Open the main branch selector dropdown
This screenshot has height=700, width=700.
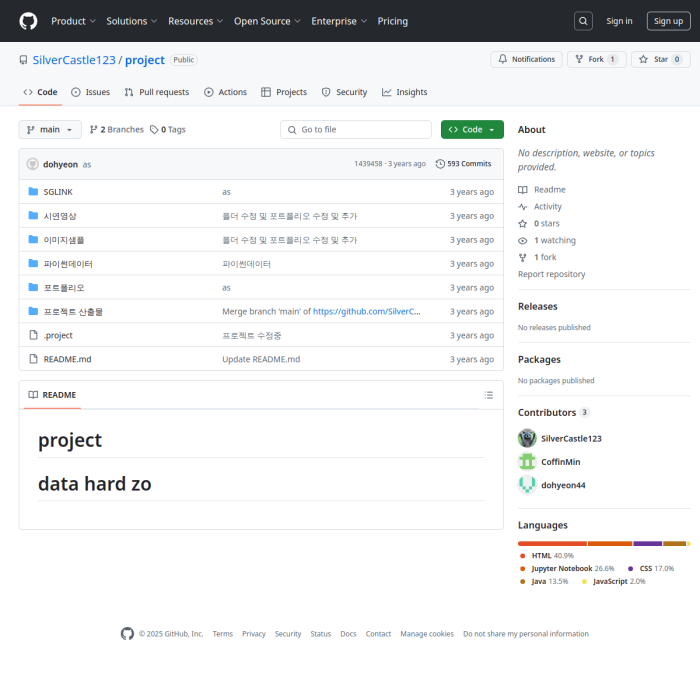pos(50,129)
